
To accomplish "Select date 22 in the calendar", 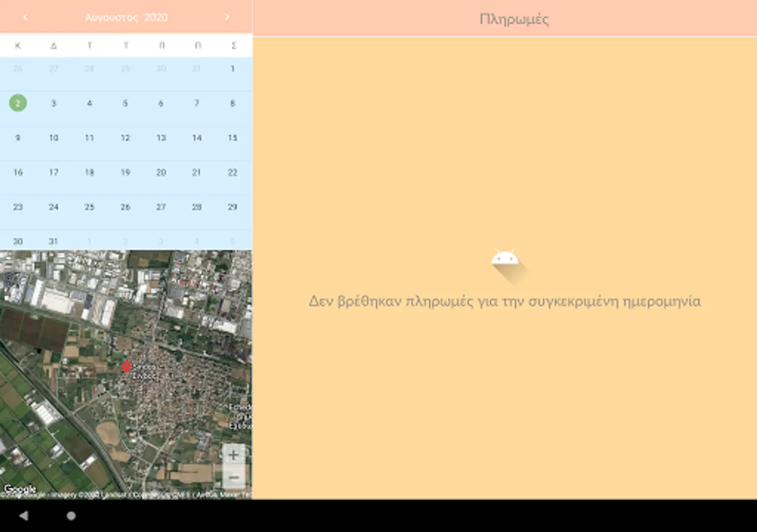I will click(x=233, y=173).
